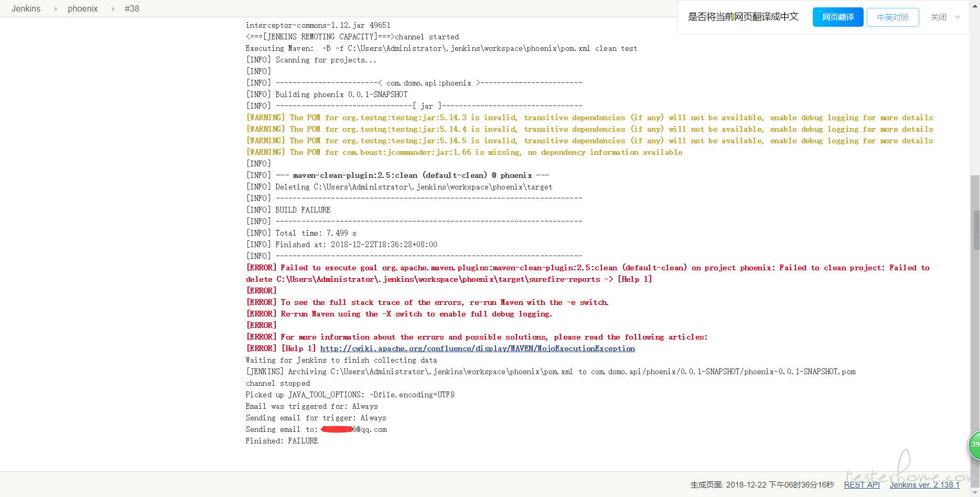Click the scrollbar down arrow
The width and height of the screenshot is (980, 497).
[x=975, y=493]
